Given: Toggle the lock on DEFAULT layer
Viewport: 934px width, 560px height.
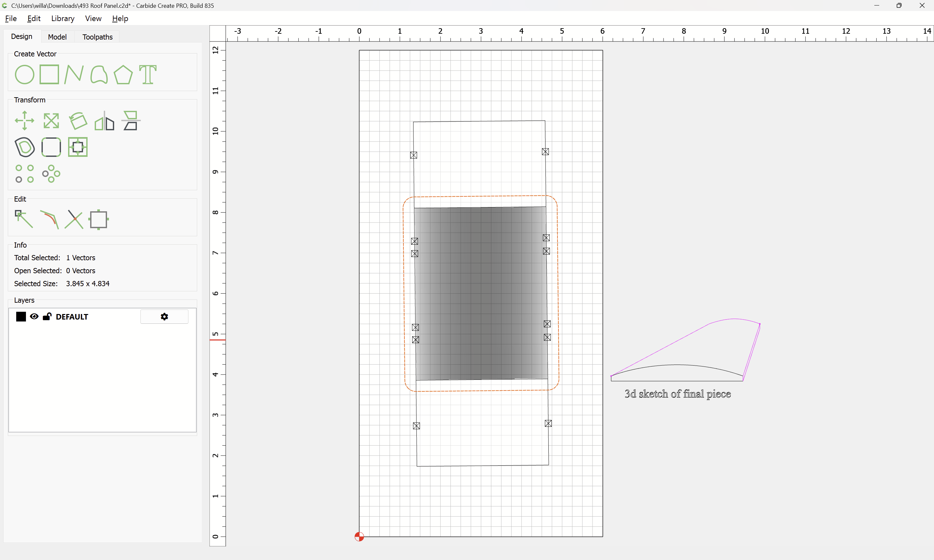Looking at the screenshot, I should pyautogui.click(x=47, y=317).
